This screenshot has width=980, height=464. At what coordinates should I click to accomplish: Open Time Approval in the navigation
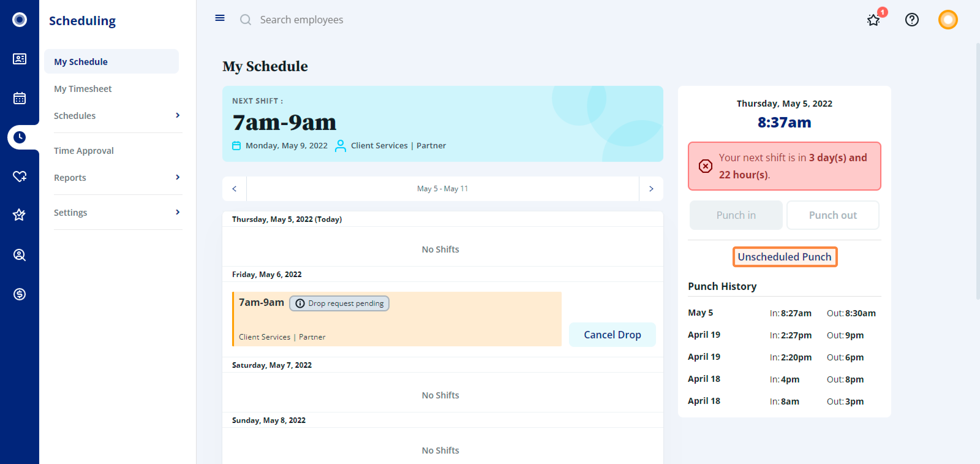(84, 151)
